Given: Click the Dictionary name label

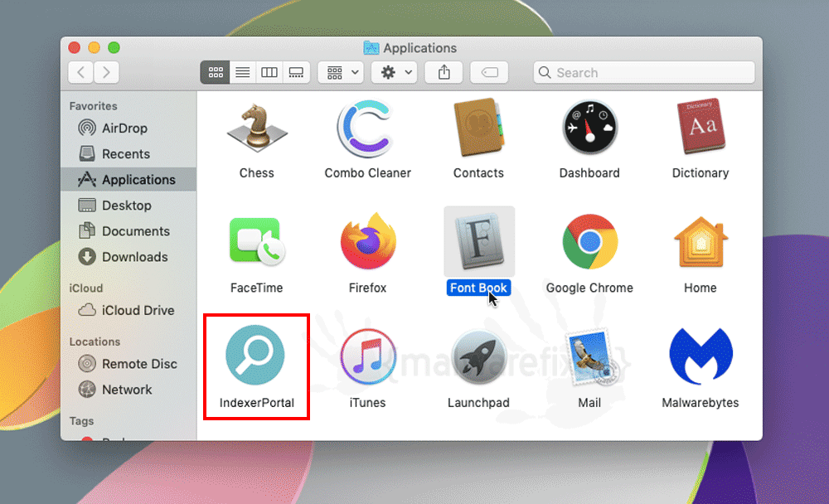Looking at the screenshot, I should point(701,173).
